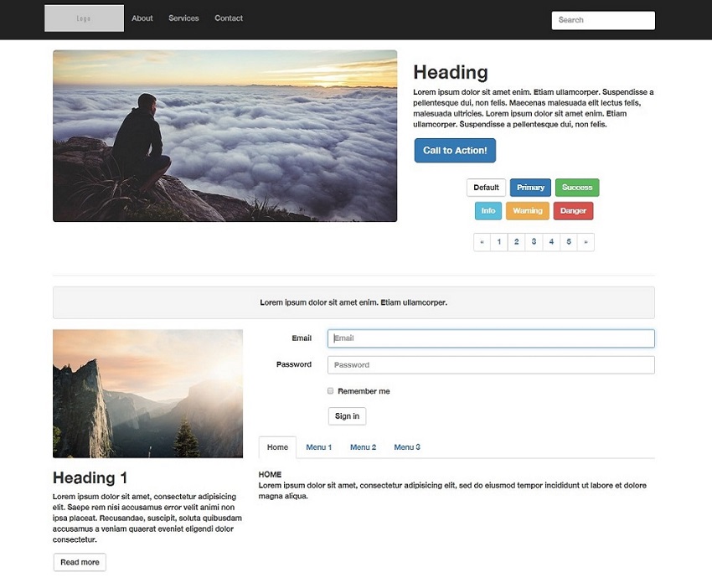Enable the Remember me checkbox
This screenshot has width=712, height=588.
pyautogui.click(x=331, y=391)
